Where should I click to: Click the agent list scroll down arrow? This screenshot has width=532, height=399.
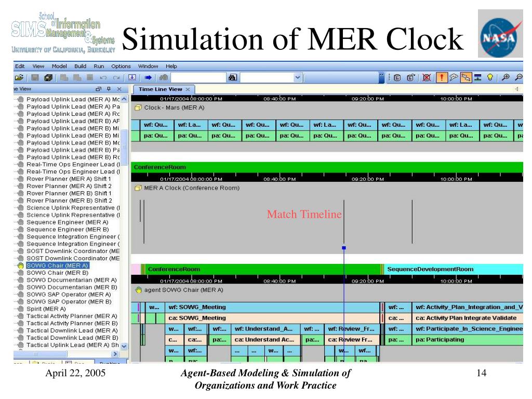pos(124,346)
